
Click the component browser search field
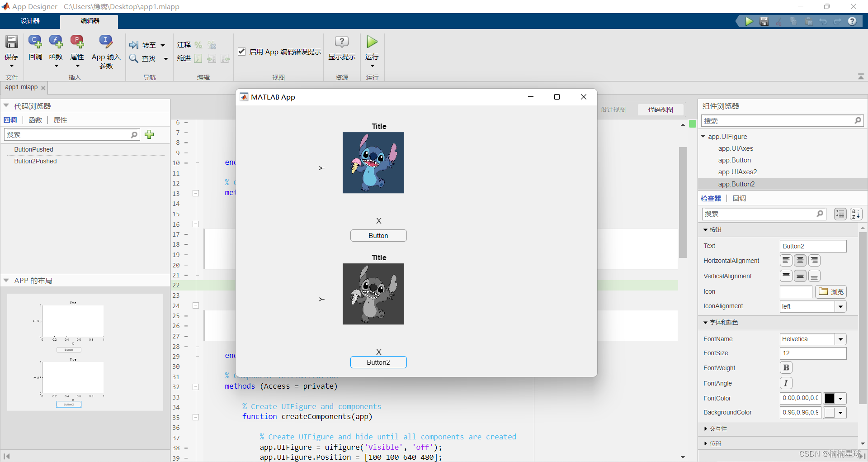click(782, 121)
